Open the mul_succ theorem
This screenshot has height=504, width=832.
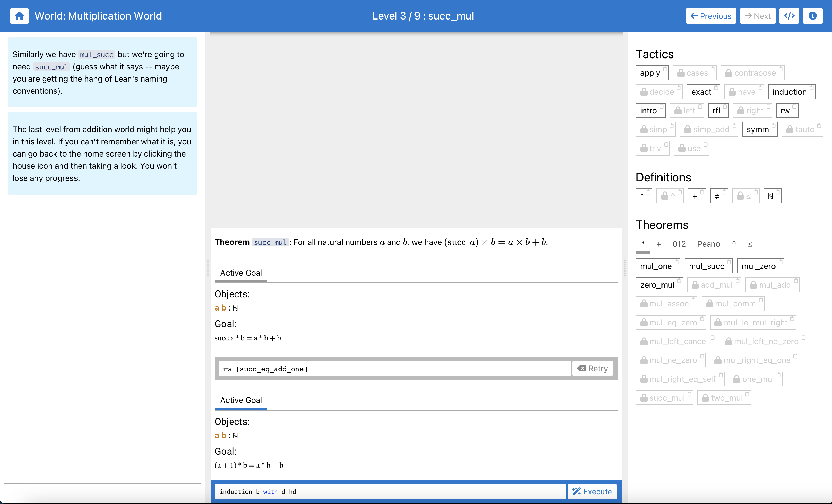coord(708,266)
